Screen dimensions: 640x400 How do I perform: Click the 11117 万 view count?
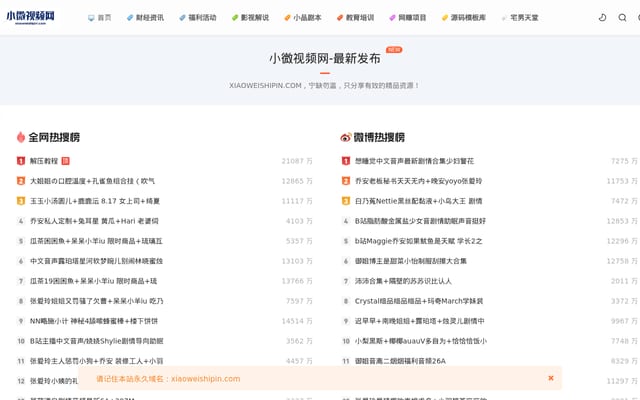297,201
